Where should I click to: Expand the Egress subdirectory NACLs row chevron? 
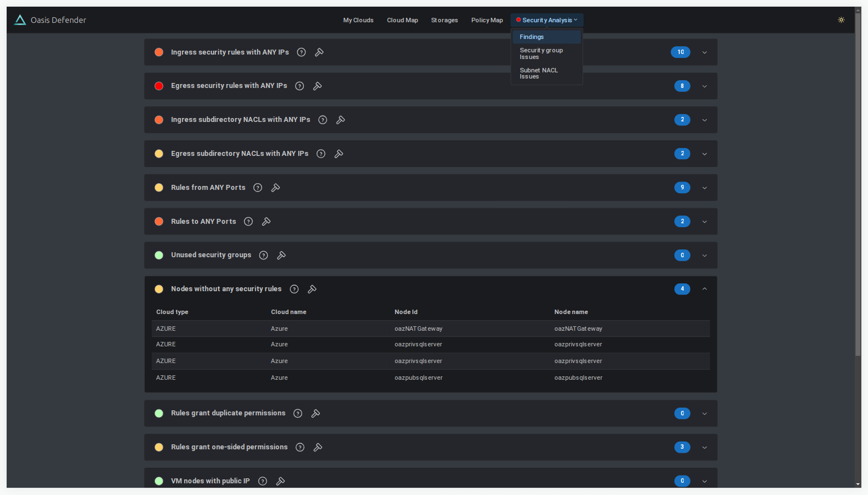(704, 154)
